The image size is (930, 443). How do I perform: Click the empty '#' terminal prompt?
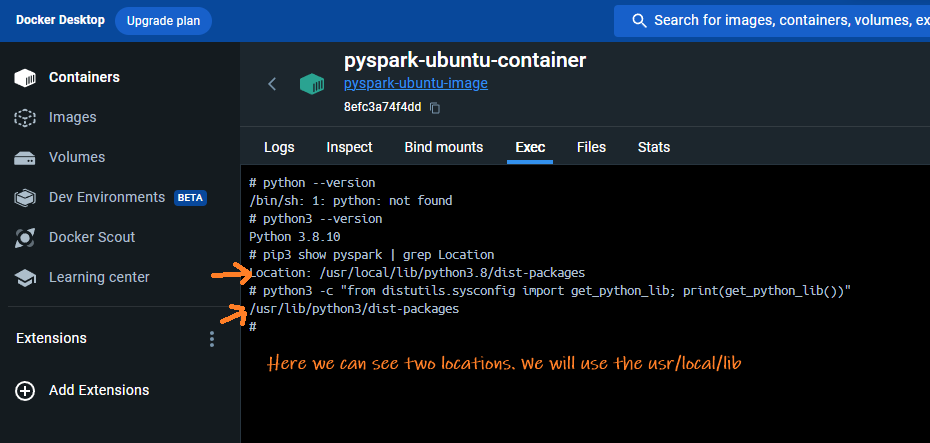pyautogui.click(x=253, y=327)
